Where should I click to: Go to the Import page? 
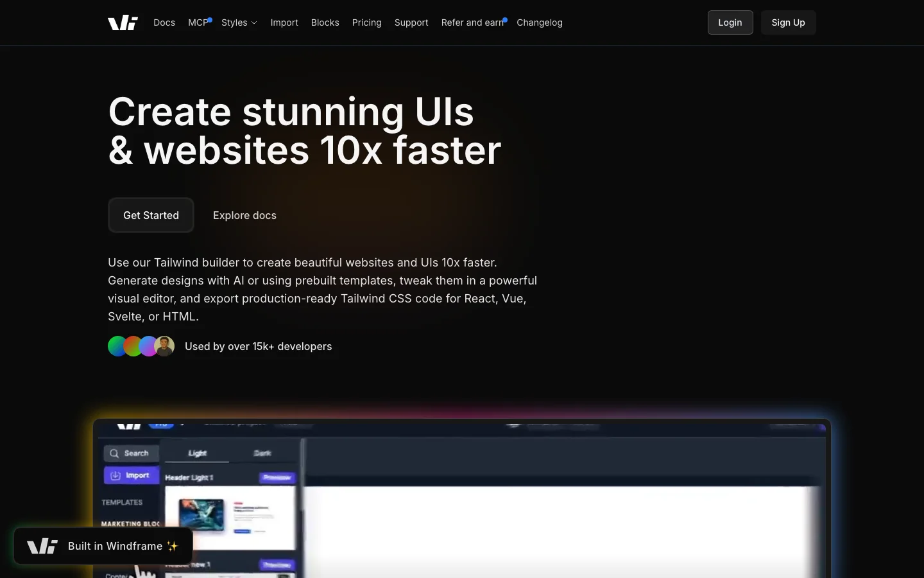coord(284,22)
